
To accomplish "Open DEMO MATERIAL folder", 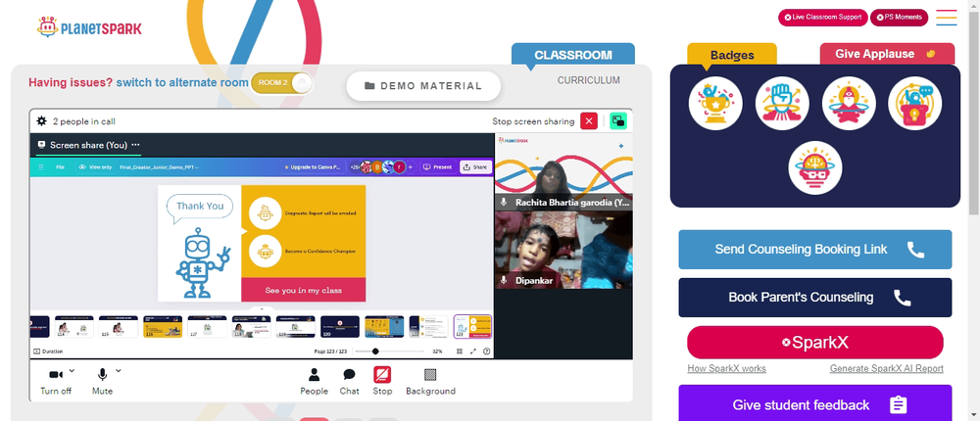I will pos(423,86).
